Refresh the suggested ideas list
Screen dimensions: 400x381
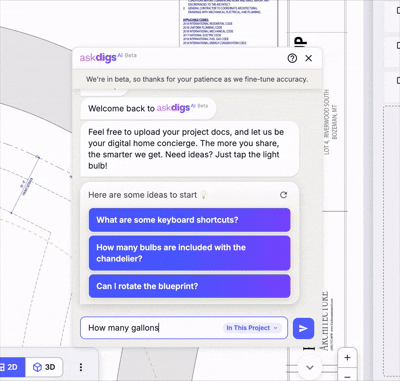(283, 195)
